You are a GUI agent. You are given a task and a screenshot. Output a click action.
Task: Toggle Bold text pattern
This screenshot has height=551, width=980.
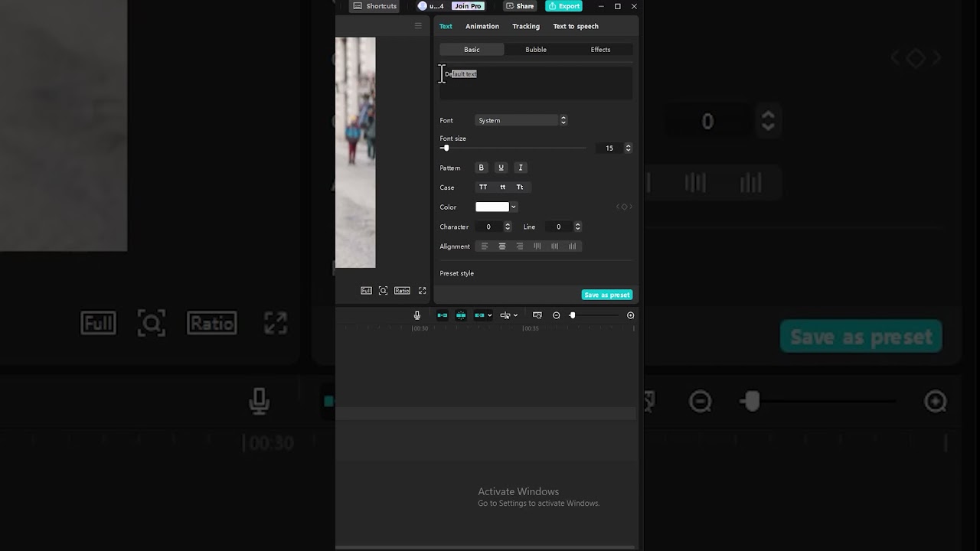pos(482,168)
